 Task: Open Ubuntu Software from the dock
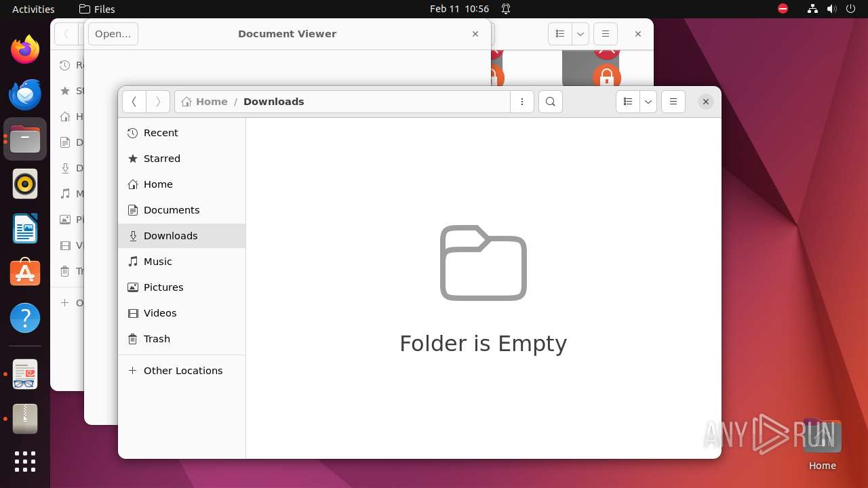click(x=25, y=273)
